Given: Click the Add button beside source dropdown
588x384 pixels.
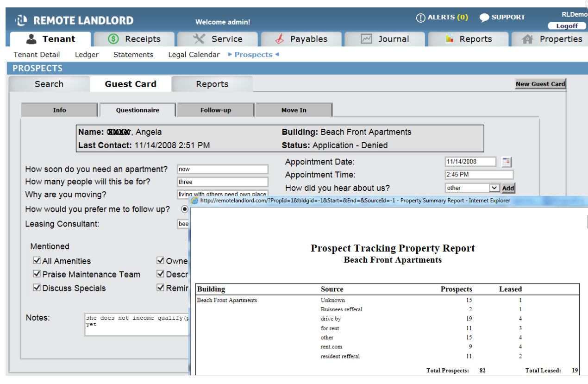Looking at the screenshot, I should (x=508, y=188).
